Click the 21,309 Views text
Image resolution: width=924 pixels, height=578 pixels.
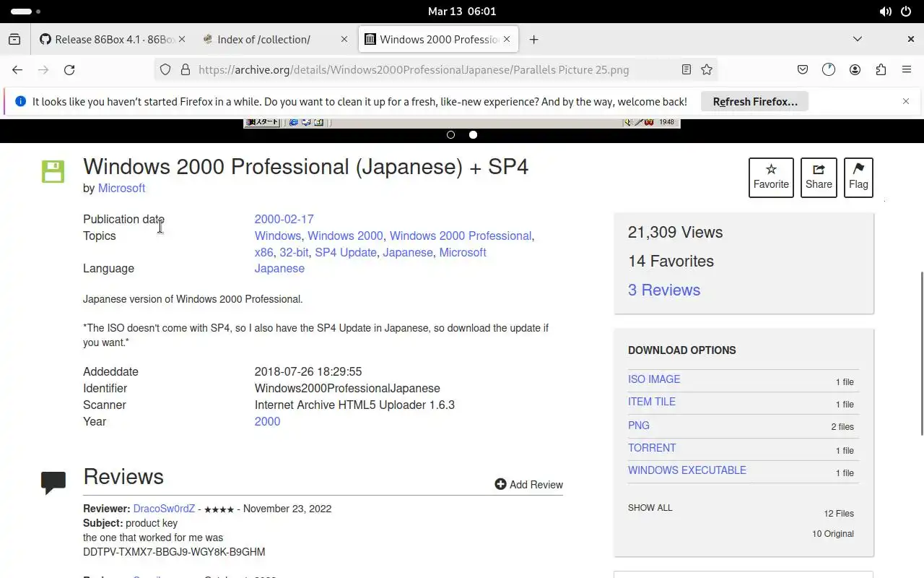(x=675, y=232)
